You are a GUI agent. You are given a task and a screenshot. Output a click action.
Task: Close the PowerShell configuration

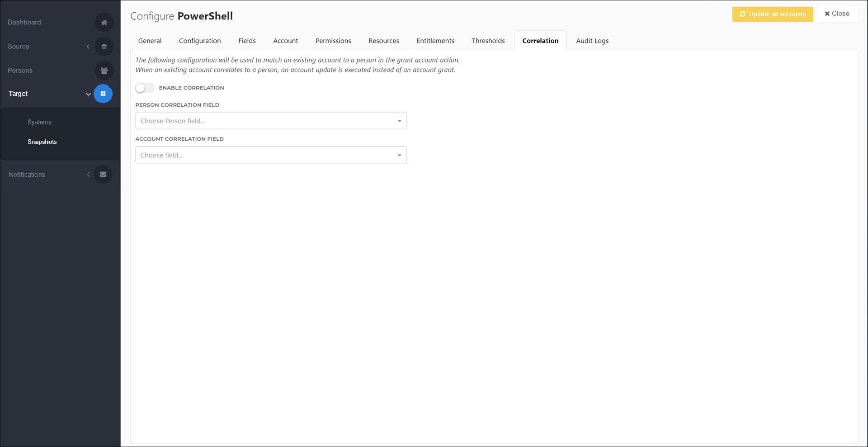tap(837, 14)
